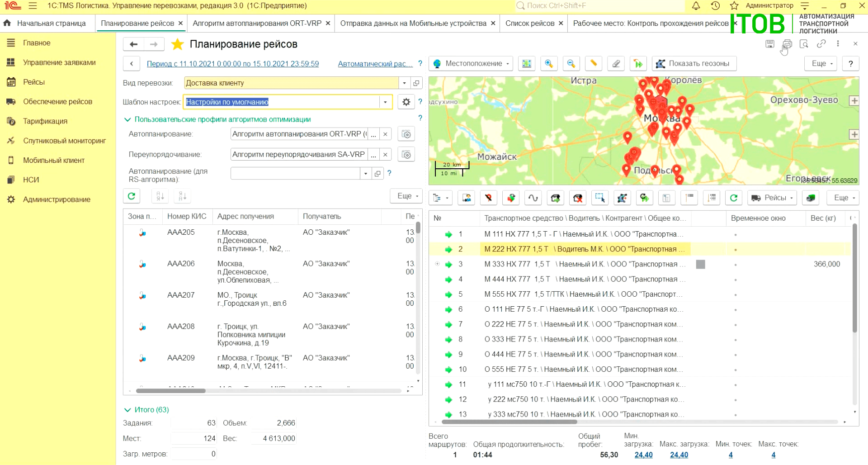Activate the rectangle selection tool icon

click(600, 198)
